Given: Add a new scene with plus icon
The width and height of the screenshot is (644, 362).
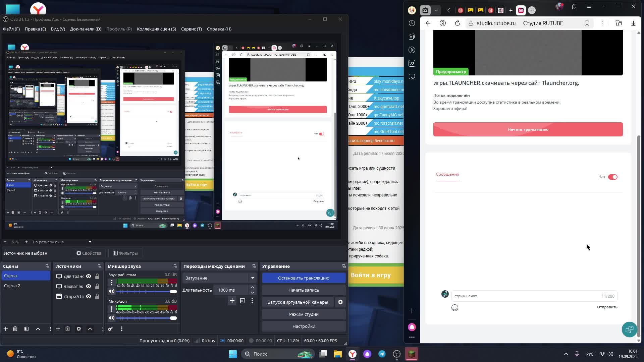Looking at the screenshot, I should [x=6, y=329].
